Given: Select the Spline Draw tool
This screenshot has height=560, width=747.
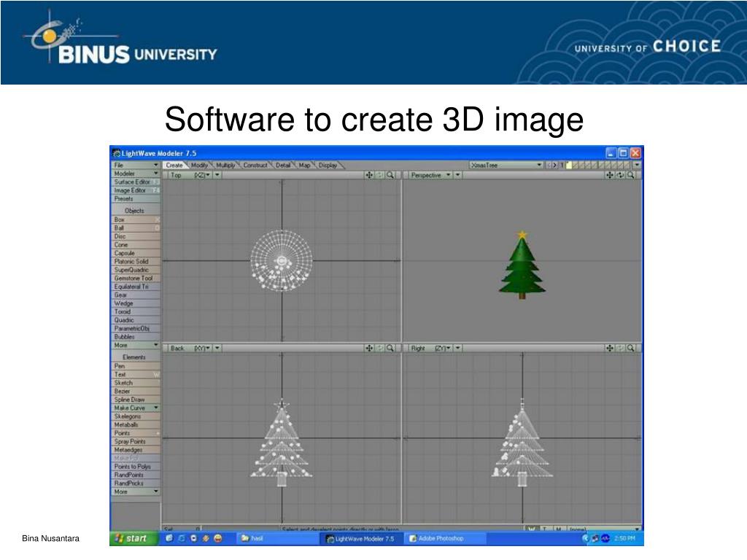Looking at the screenshot, I should (x=136, y=400).
